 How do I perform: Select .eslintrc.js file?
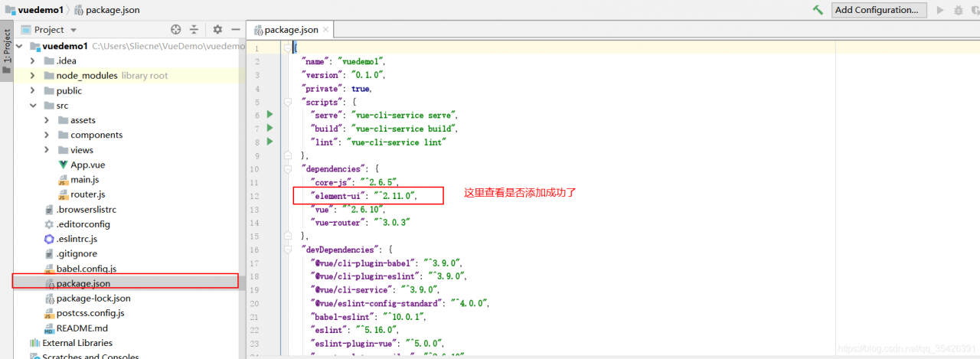pyautogui.click(x=77, y=239)
